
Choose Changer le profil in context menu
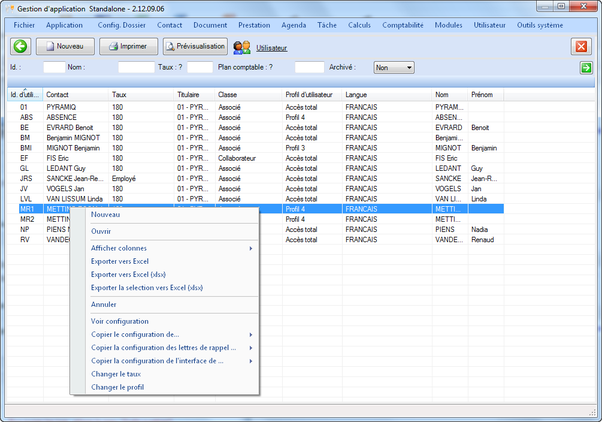[x=119, y=386]
